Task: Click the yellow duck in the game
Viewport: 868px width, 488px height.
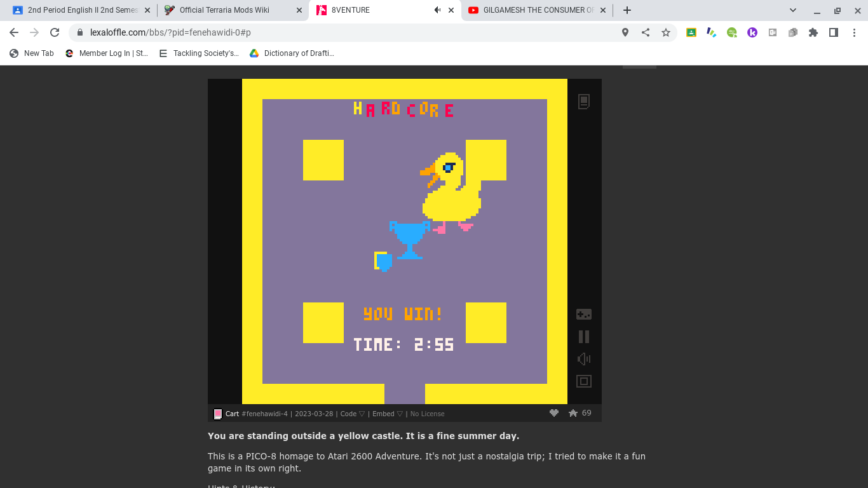Action: click(451, 192)
